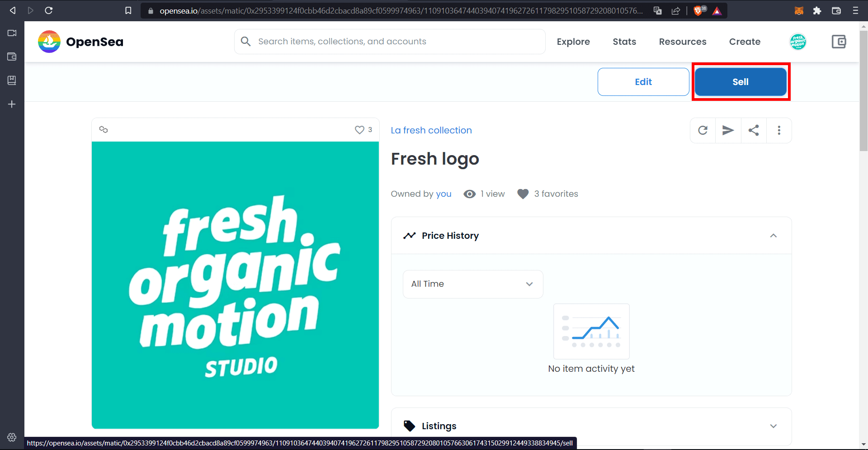Click the page vertical scrollbar
The width and height of the screenshot is (868, 450).
[x=863, y=90]
